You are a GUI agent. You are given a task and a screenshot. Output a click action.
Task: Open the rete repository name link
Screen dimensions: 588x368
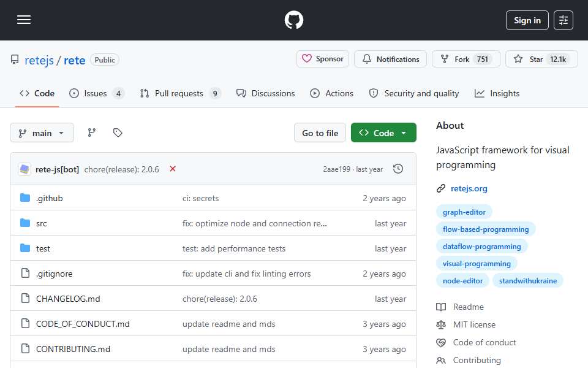tap(74, 60)
